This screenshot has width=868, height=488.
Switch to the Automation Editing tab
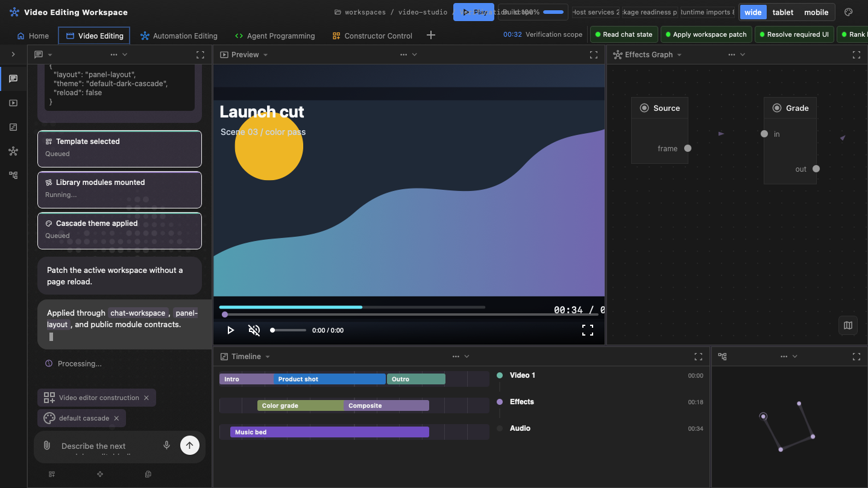pyautogui.click(x=178, y=36)
